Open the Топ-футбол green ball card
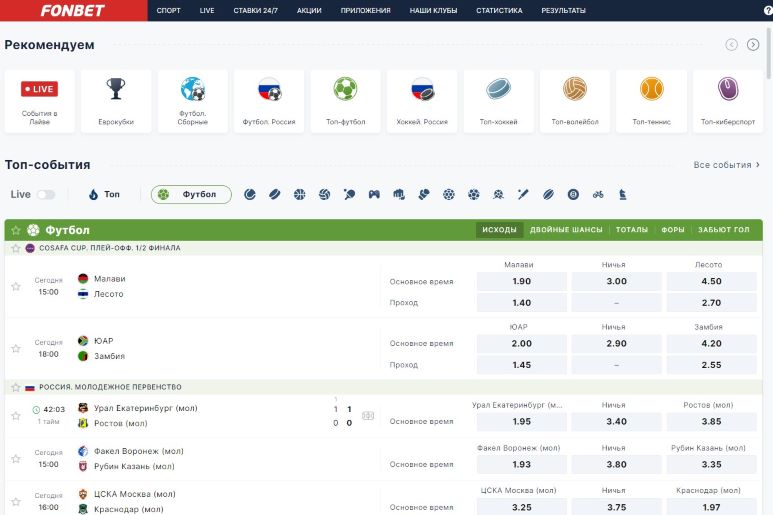This screenshot has height=515, width=773. (x=346, y=102)
